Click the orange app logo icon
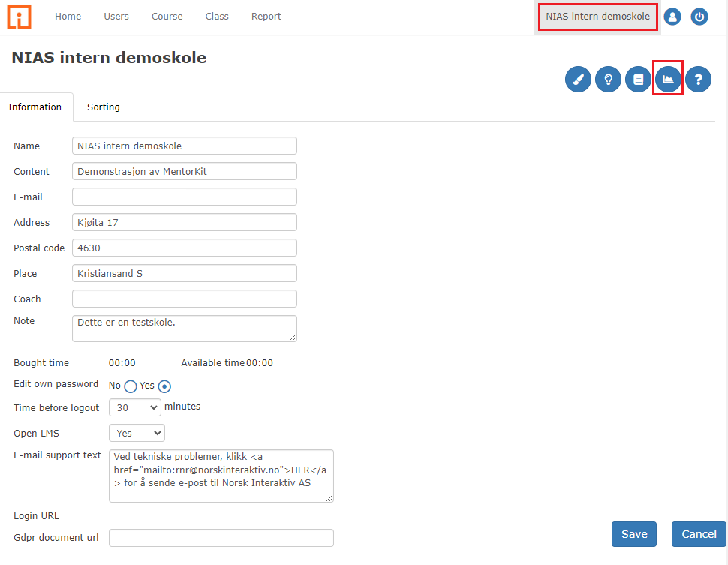The width and height of the screenshot is (728, 565). pyautogui.click(x=19, y=17)
